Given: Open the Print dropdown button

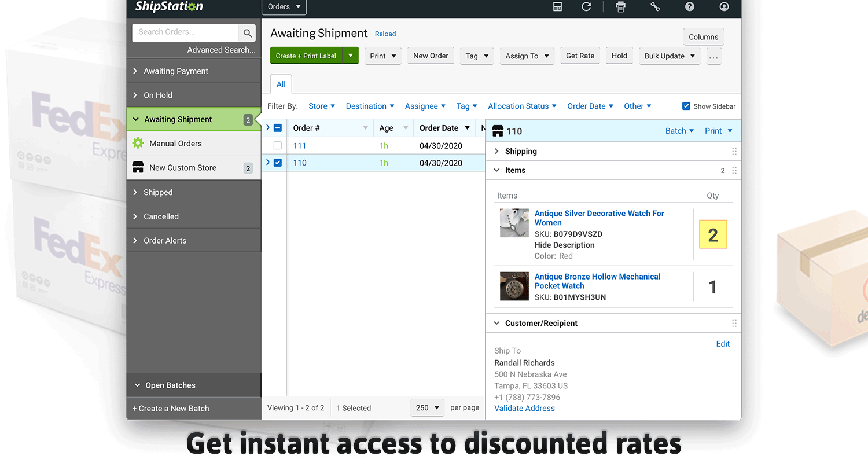Looking at the screenshot, I should click(383, 56).
